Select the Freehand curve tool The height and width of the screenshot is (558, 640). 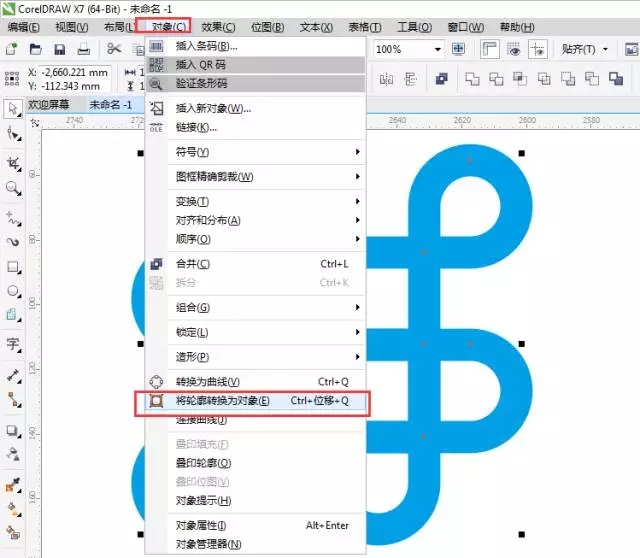(13, 219)
